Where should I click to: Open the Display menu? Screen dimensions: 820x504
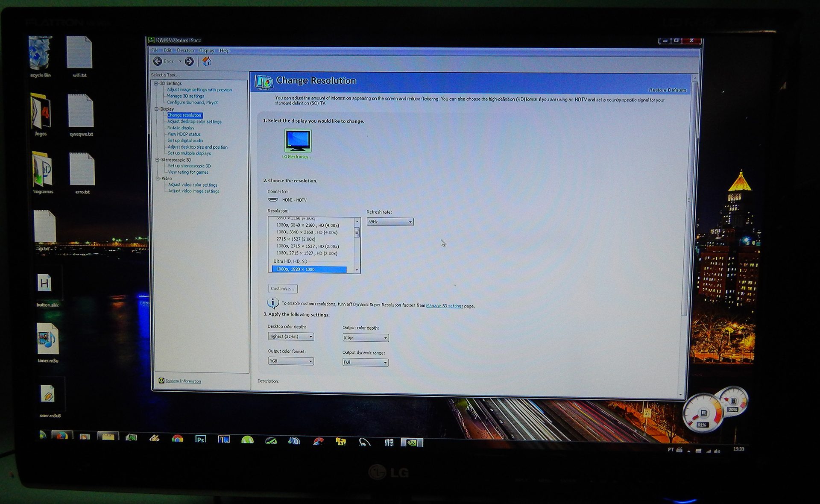coord(207,50)
